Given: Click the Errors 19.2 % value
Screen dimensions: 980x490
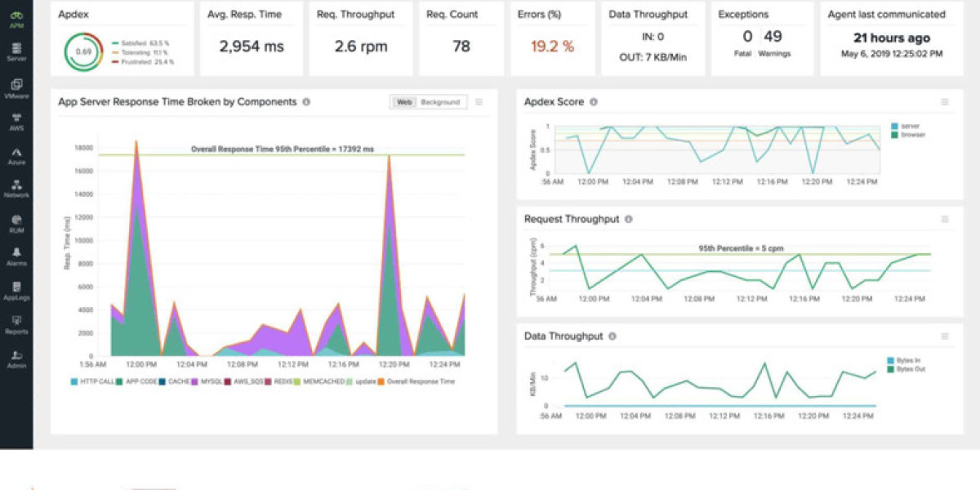Looking at the screenshot, I should [552, 47].
